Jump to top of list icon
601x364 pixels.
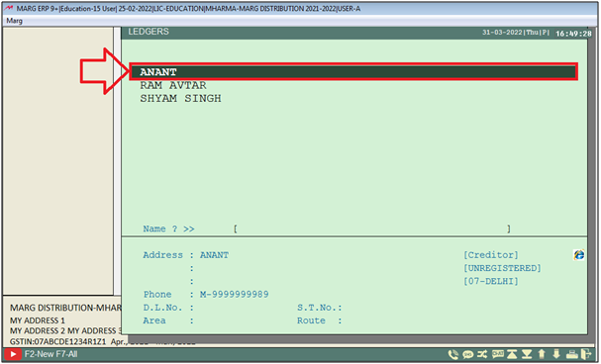pos(513,354)
